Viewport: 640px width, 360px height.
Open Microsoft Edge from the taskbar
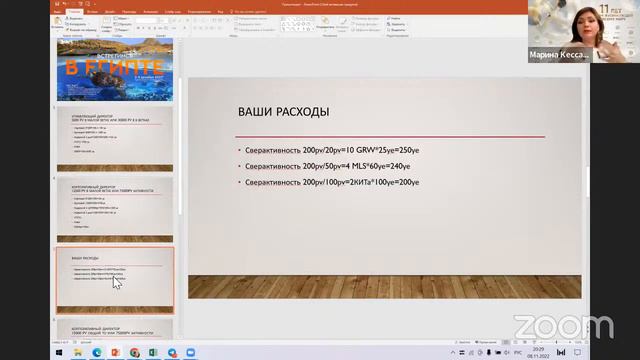97,352
